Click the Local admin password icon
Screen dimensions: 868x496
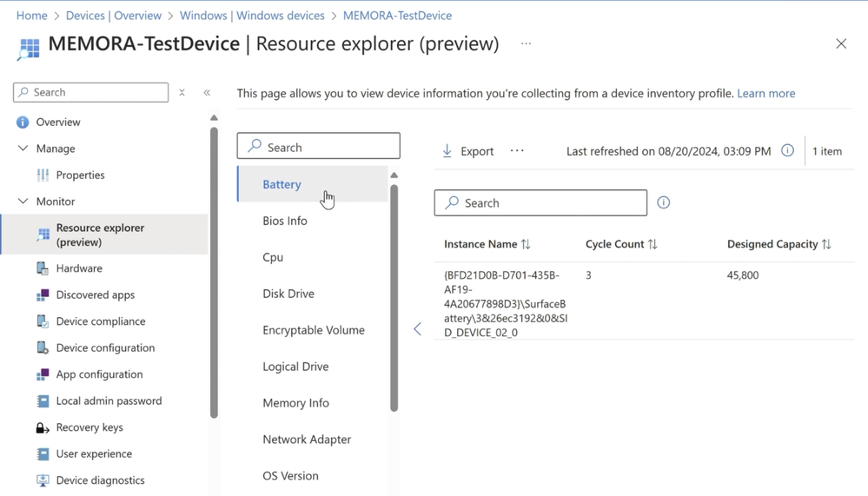click(x=43, y=401)
